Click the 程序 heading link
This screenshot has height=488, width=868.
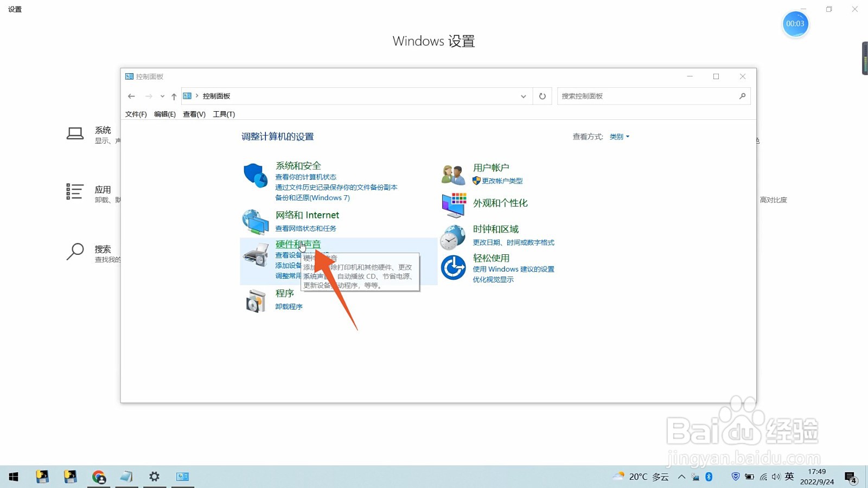pyautogui.click(x=285, y=293)
